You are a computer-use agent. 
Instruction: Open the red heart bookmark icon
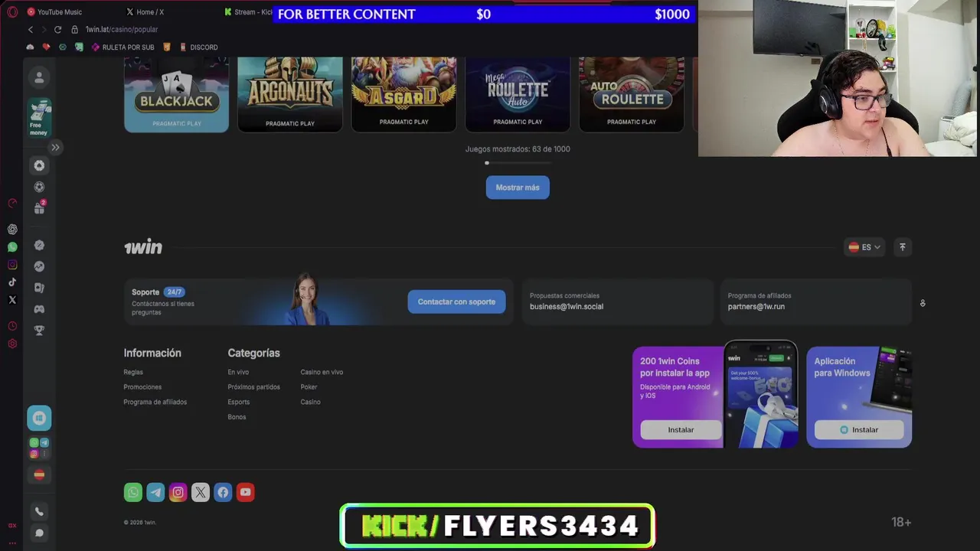tap(46, 47)
